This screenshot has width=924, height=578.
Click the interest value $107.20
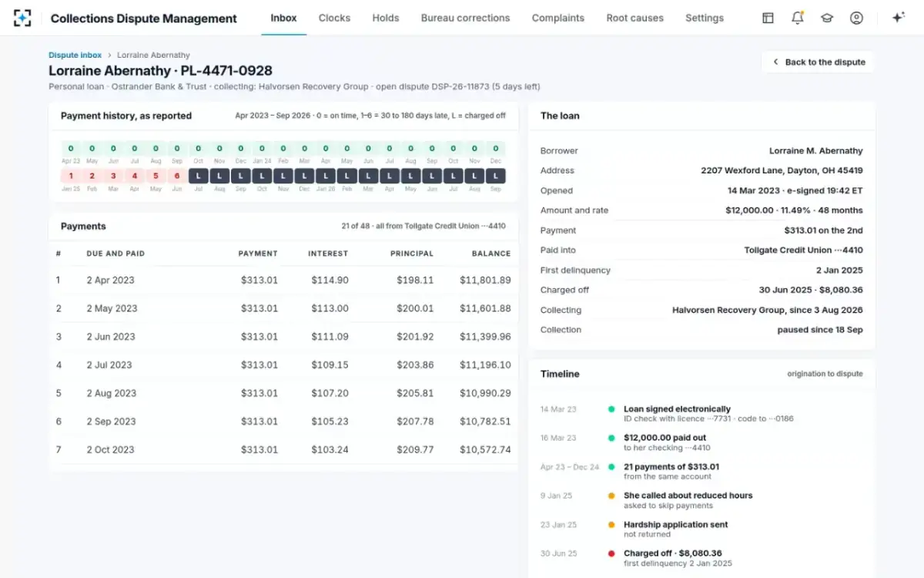[x=330, y=393]
